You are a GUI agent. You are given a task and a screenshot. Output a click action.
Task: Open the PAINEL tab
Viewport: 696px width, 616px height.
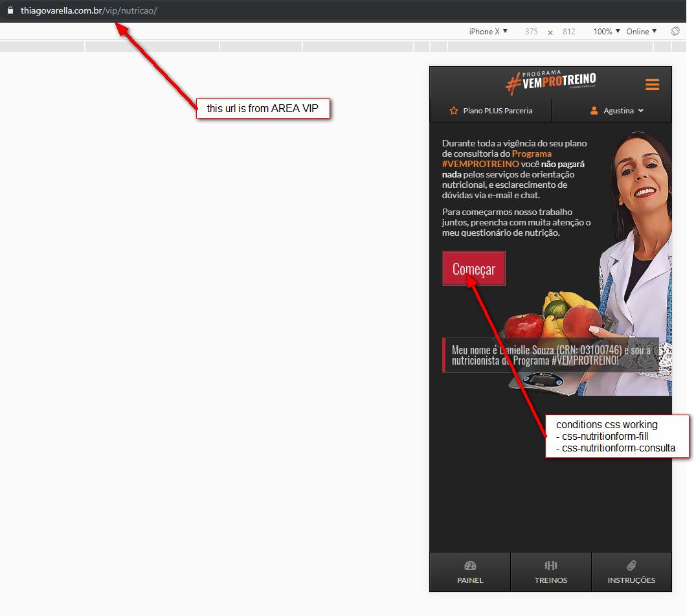470,572
